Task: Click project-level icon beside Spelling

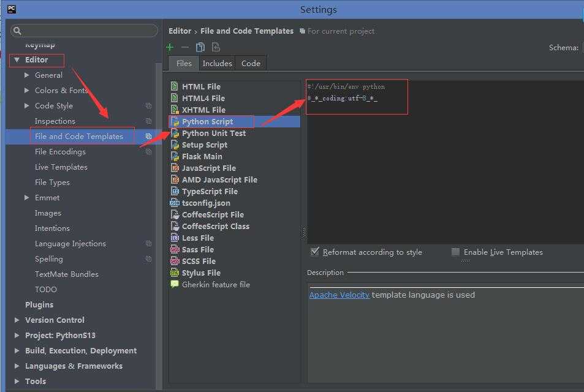Action: 149,258
